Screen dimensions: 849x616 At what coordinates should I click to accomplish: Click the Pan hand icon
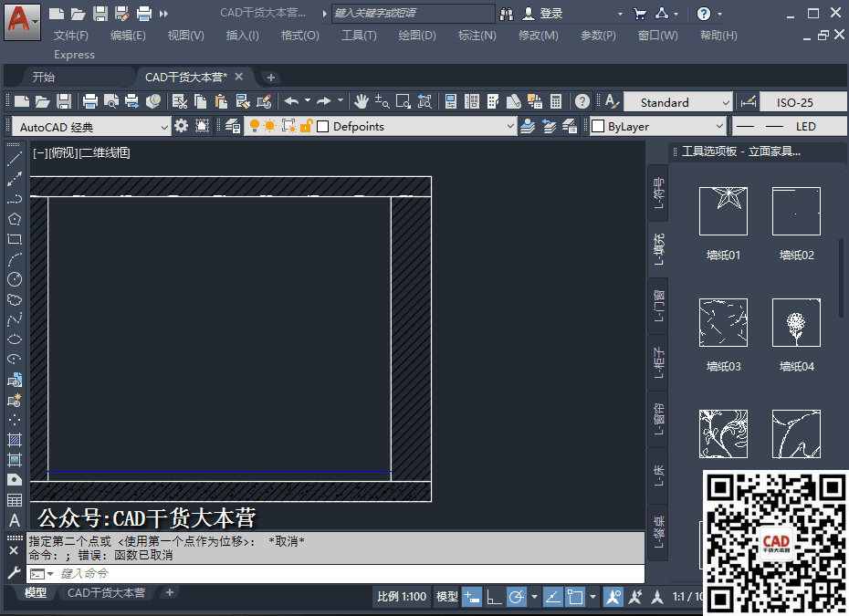coord(362,101)
